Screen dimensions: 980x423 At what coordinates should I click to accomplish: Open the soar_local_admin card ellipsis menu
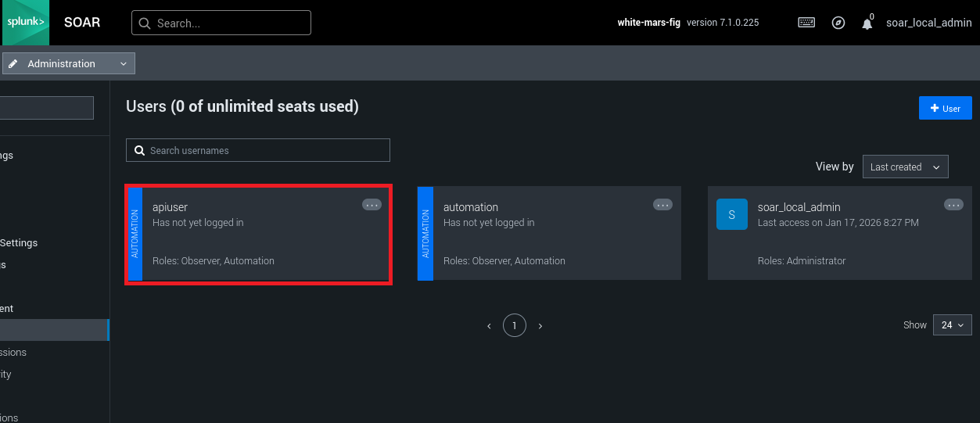click(x=953, y=205)
